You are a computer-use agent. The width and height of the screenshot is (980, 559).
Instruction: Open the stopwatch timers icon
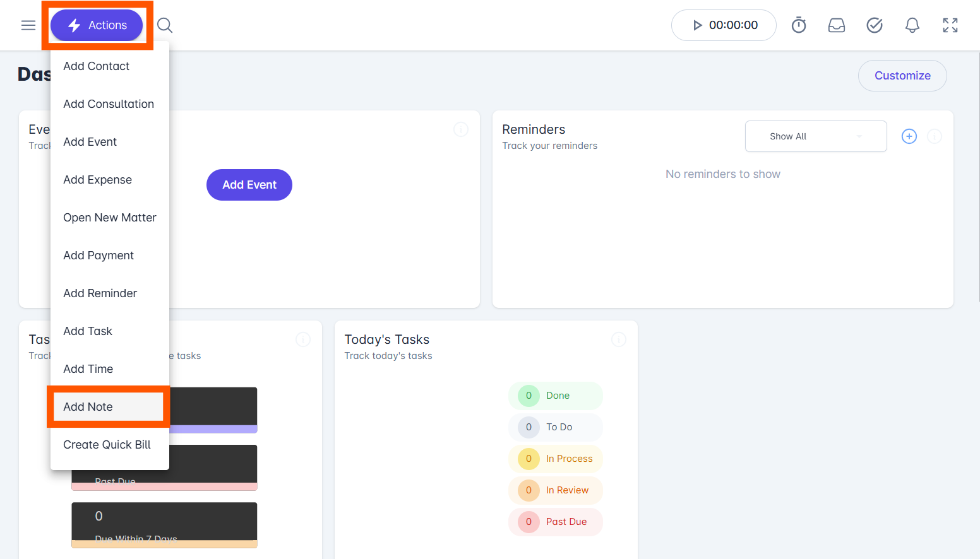point(799,25)
